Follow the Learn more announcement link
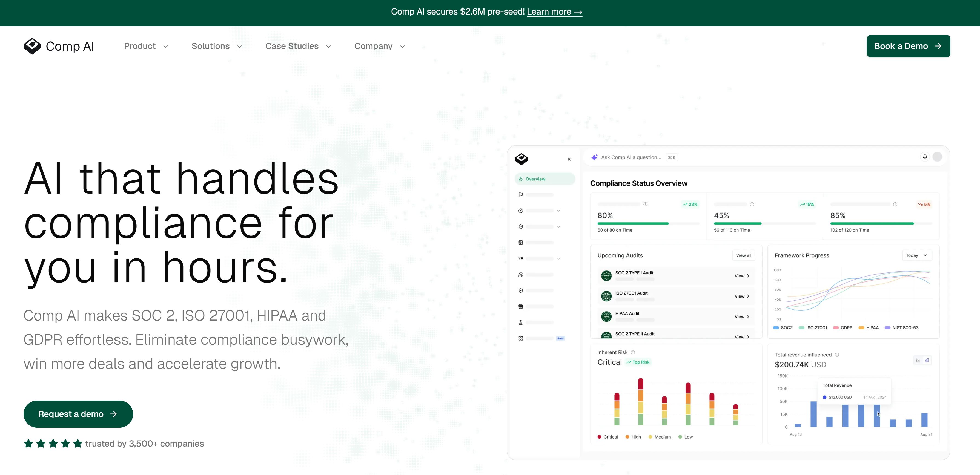This screenshot has height=475, width=980. click(554, 12)
